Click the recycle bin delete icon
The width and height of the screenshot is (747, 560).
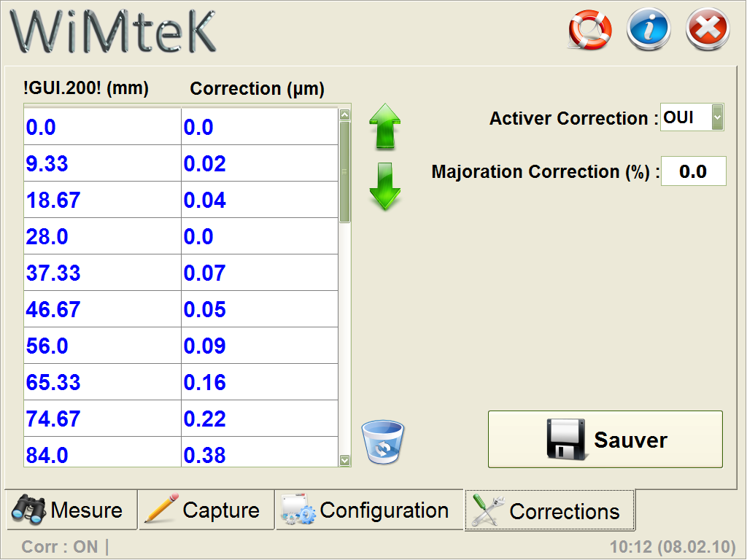[382, 442]
